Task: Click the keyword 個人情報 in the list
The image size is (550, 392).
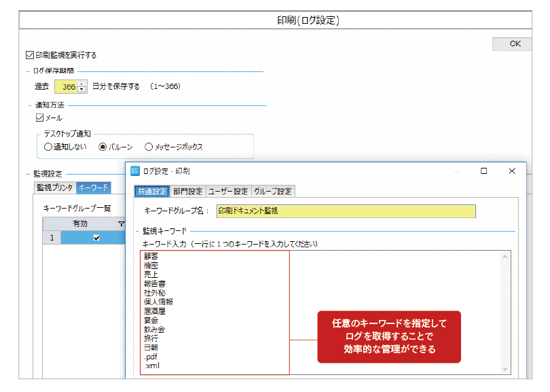Action: point(158,302)
